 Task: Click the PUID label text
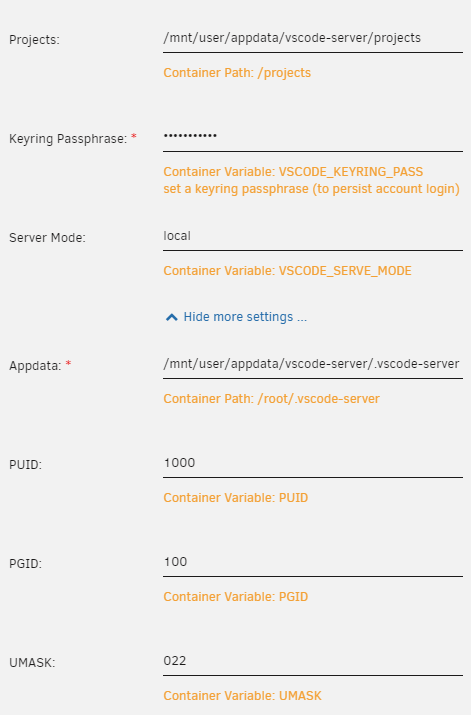click(x=26, y=465)
